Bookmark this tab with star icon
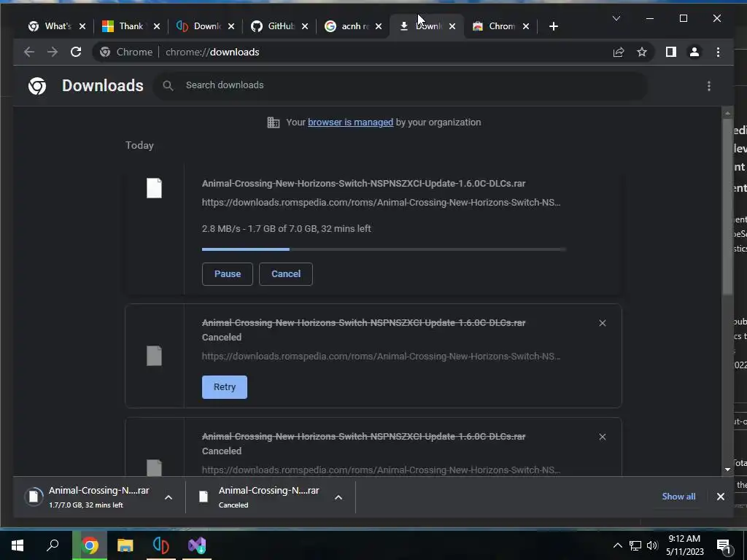747x560 pixels. [x=642, y=52]
